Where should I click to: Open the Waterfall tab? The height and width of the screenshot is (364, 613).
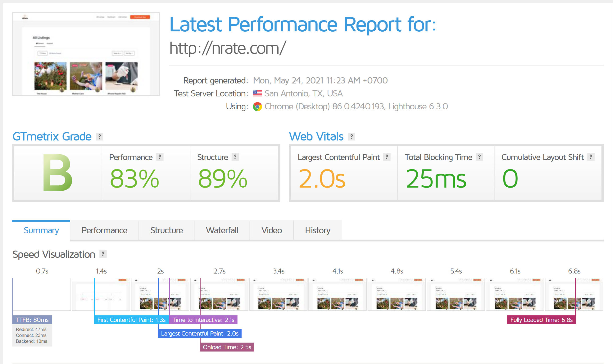222,230
